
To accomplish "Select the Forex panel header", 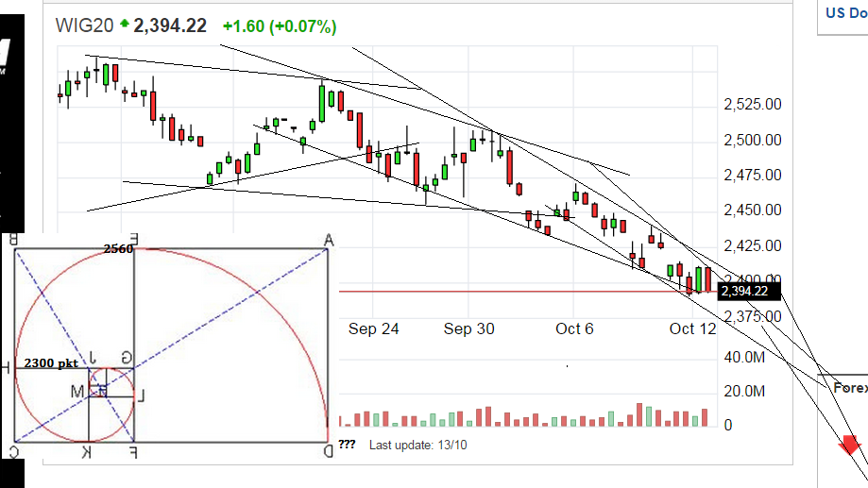I will pyautogui.click(x=849, y=387).
